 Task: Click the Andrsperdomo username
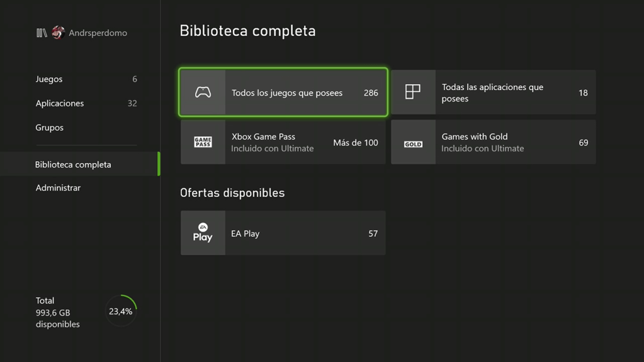click(x=98, y=33)
